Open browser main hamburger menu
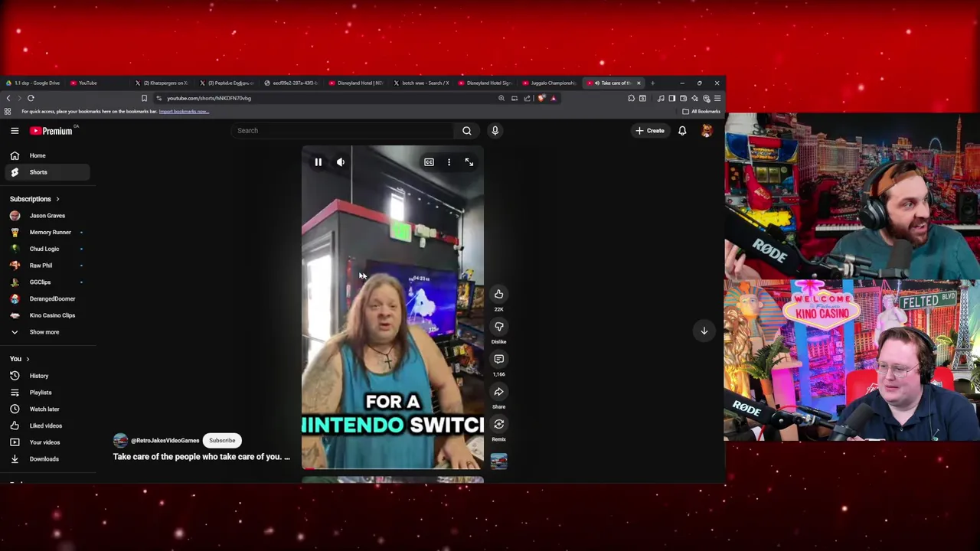The width and height of the screenshot is (980, 551). click(x=717, y=98)
